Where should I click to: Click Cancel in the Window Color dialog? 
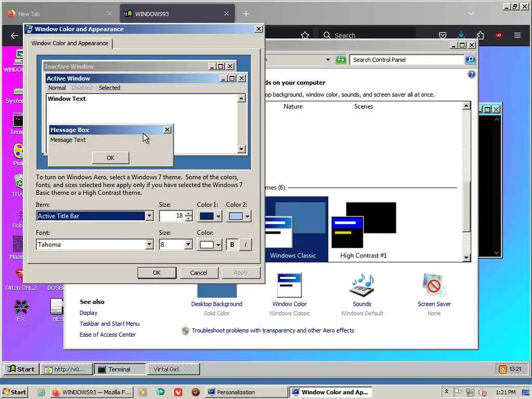click(198, 273)
